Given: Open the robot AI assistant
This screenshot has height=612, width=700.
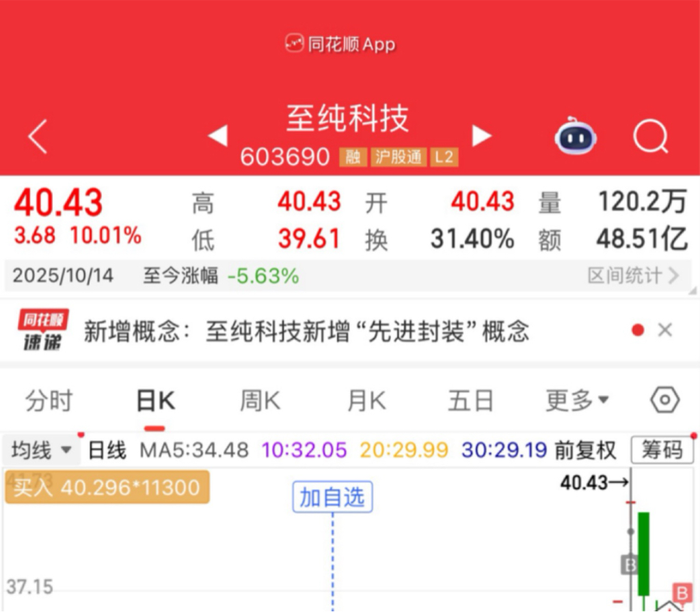Looking at the screenshot, I should (x=576, y=136).
